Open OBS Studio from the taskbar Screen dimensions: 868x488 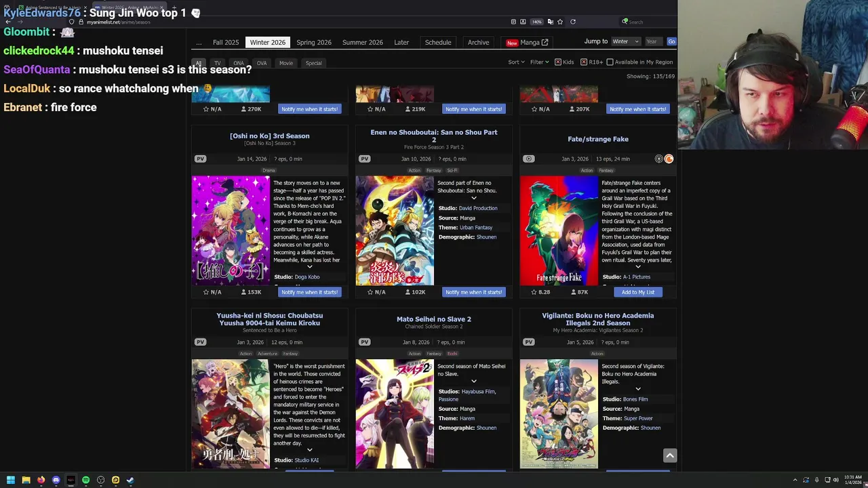100,480
